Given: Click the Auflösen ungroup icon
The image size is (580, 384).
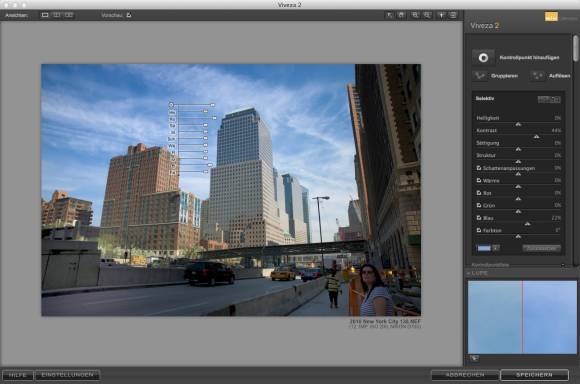Looking at the screenshot, I should click(537, 76).
